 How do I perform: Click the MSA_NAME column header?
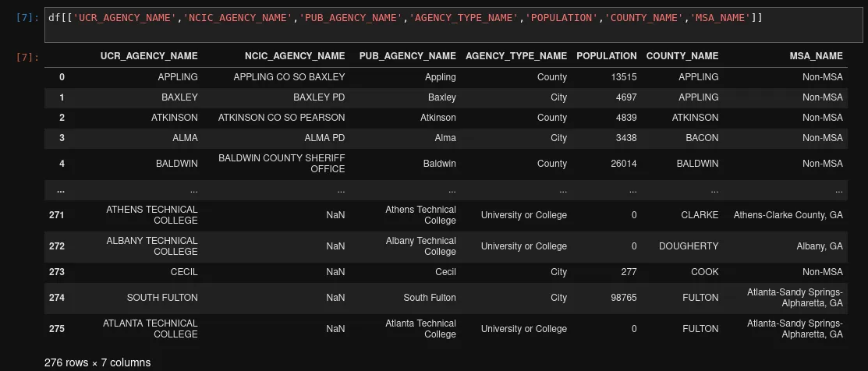pyautogui.click(x=816, y=56)
